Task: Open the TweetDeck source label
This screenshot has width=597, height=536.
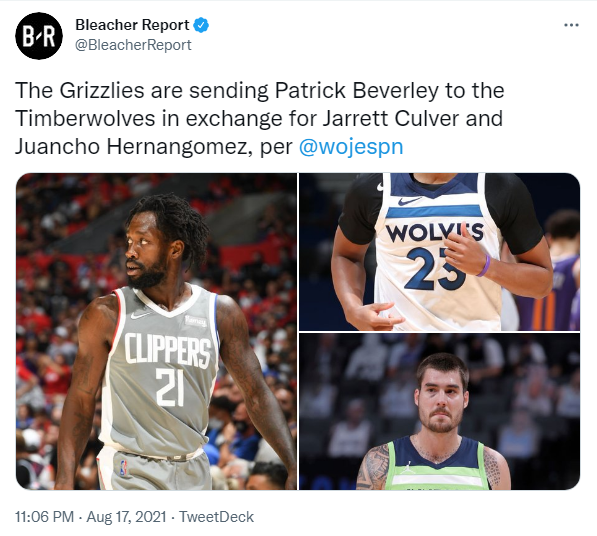Action: click(216, 517)
